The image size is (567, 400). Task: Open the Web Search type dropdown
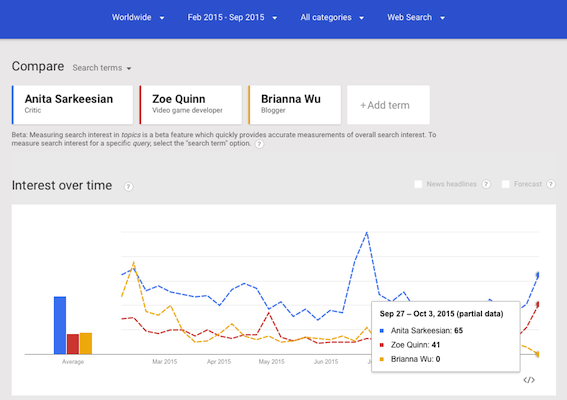pyautogui.click(x=416, y=17)
